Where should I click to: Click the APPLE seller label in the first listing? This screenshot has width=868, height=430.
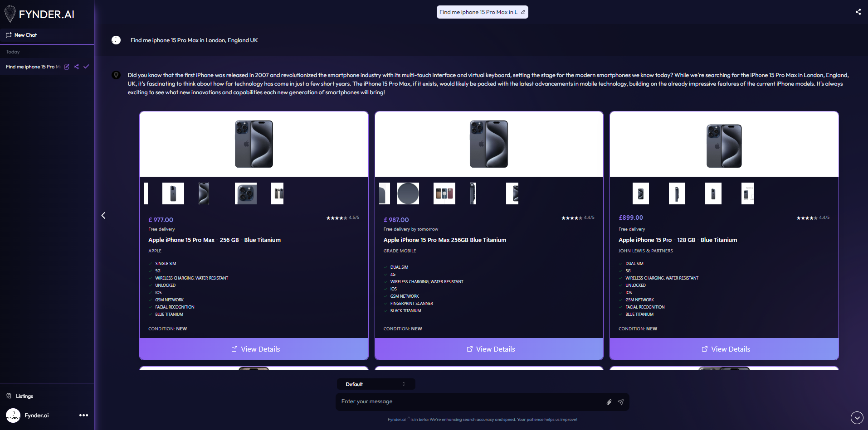tap(155, 251)
